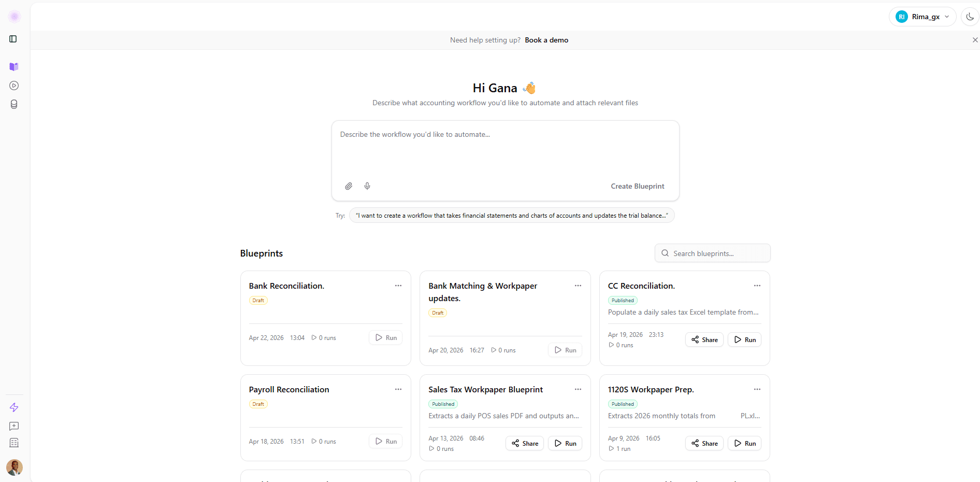Start voice input with the microphone icon
The image size is (980, 482).
click(367, 186)
